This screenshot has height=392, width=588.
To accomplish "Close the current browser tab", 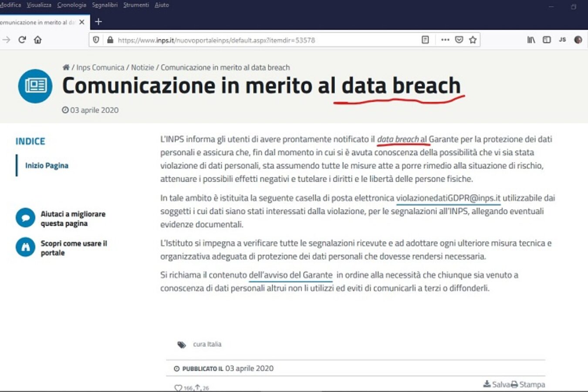I will pos(81,22).
